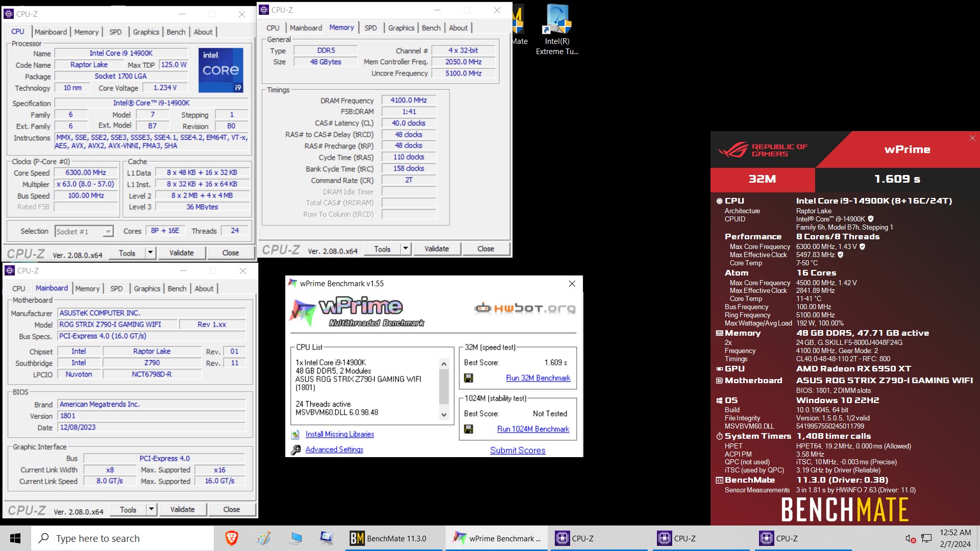Click the wPrime icon in its title bar

[x=292, y=283]
